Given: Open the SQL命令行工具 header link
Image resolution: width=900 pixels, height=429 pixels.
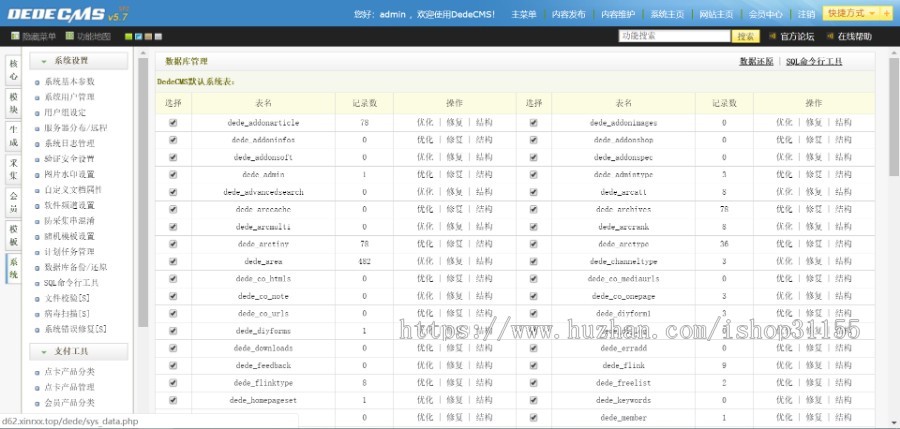Looking at the screenshot, I should (x=814, y=61).
